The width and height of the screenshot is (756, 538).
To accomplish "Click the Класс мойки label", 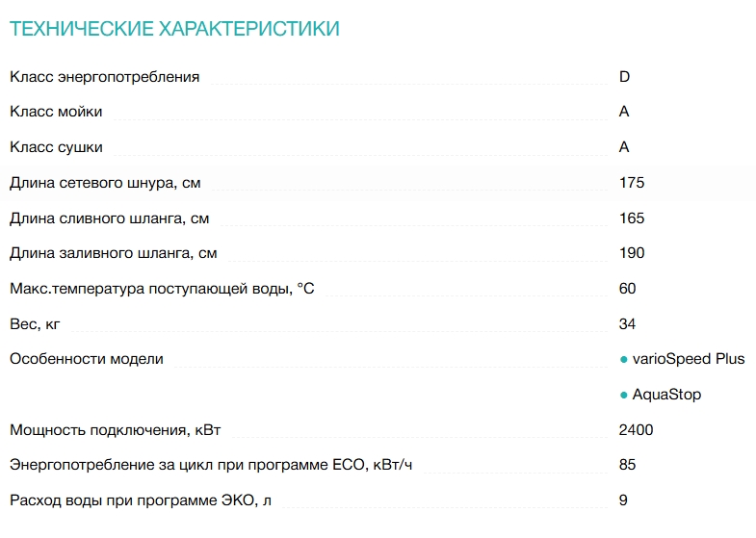I will pyautogui.click(x=56, y=112).
